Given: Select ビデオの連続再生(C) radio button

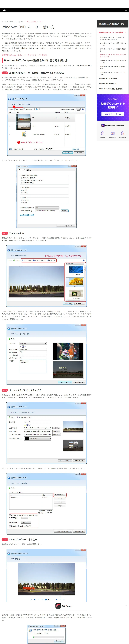Looking at the screenshot, I should (x=22, y=183).
